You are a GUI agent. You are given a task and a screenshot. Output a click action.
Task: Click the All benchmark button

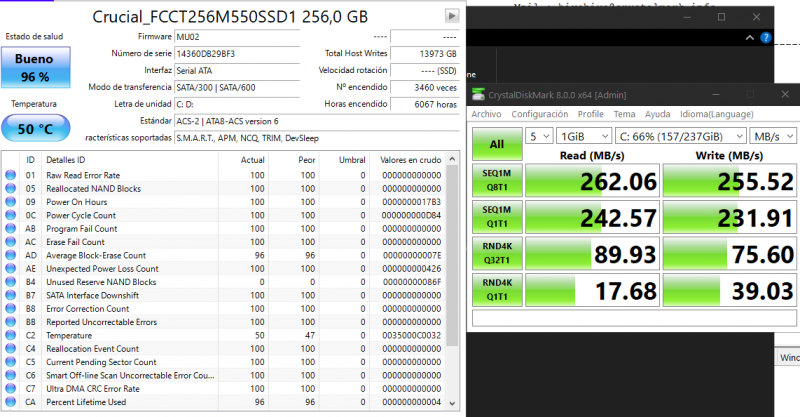[x=497, y=144]
